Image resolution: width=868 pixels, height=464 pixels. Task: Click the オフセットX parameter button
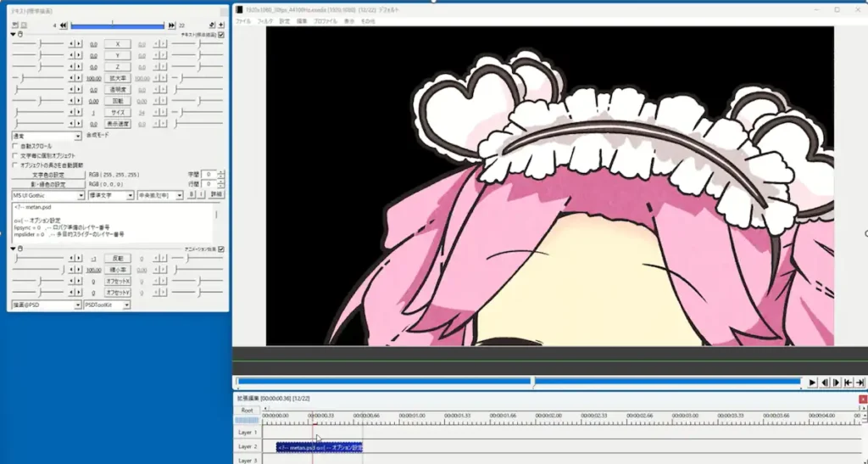[x=117, y=282]
